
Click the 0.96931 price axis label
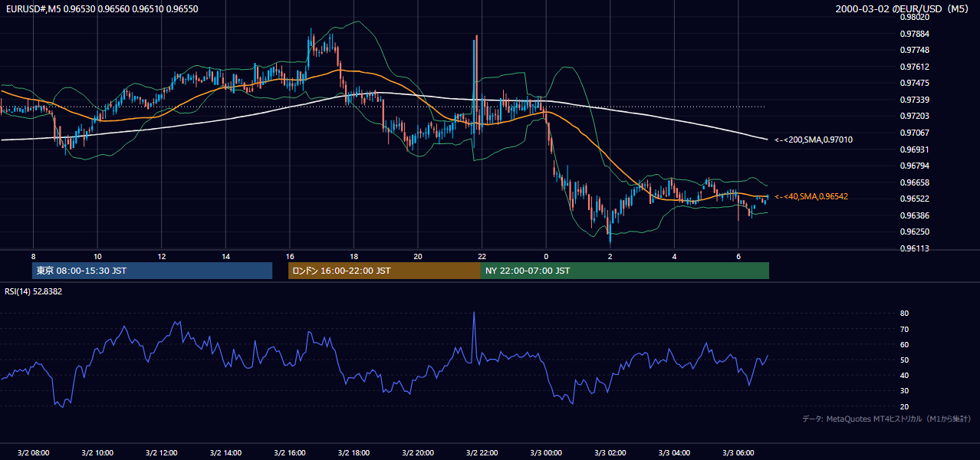(915, 149)
